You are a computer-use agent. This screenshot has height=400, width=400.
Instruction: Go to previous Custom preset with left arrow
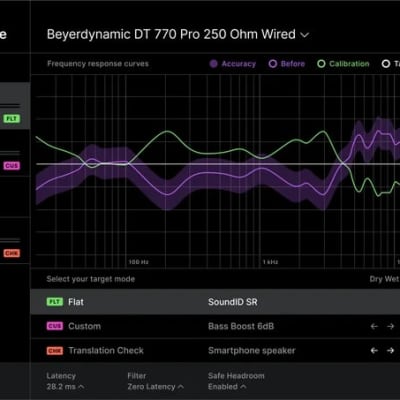[374, 326]
